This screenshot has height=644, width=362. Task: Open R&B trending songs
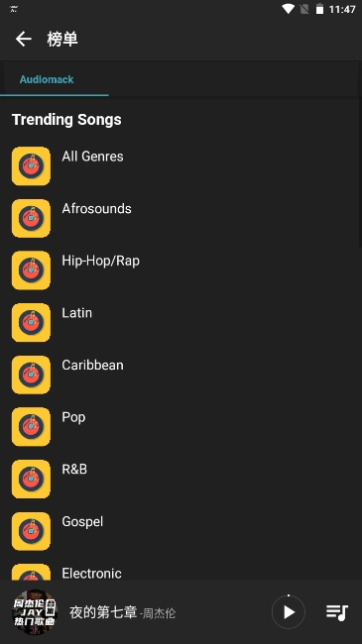pyautogui.click(x=181, y=479)
